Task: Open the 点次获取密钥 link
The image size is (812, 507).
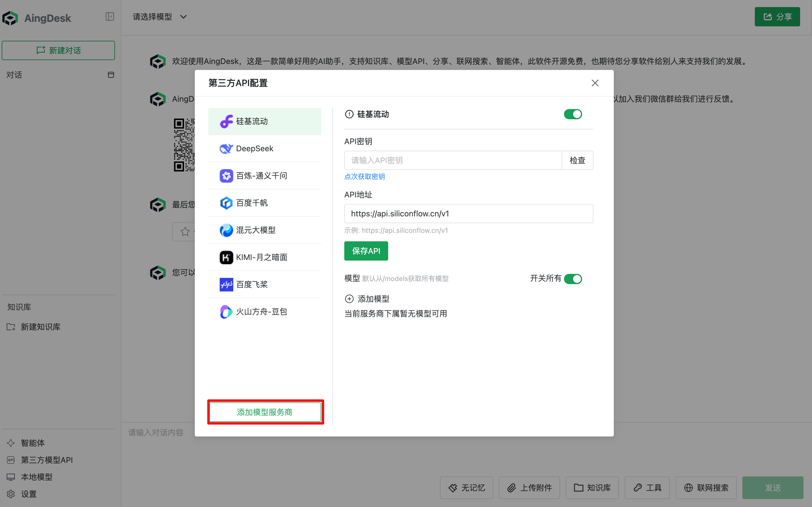Action: (x=364, y=177)
